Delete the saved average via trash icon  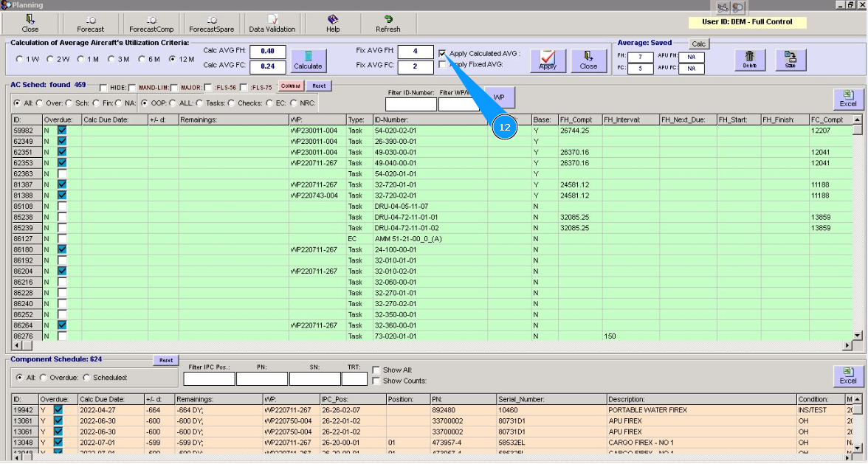click(x=750, y=60)
